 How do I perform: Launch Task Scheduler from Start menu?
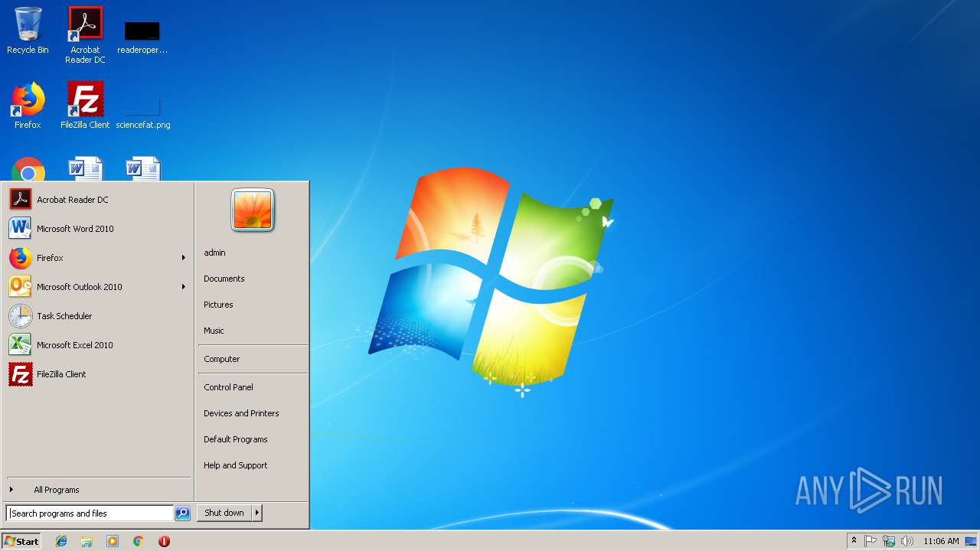(x=97, y=316)
